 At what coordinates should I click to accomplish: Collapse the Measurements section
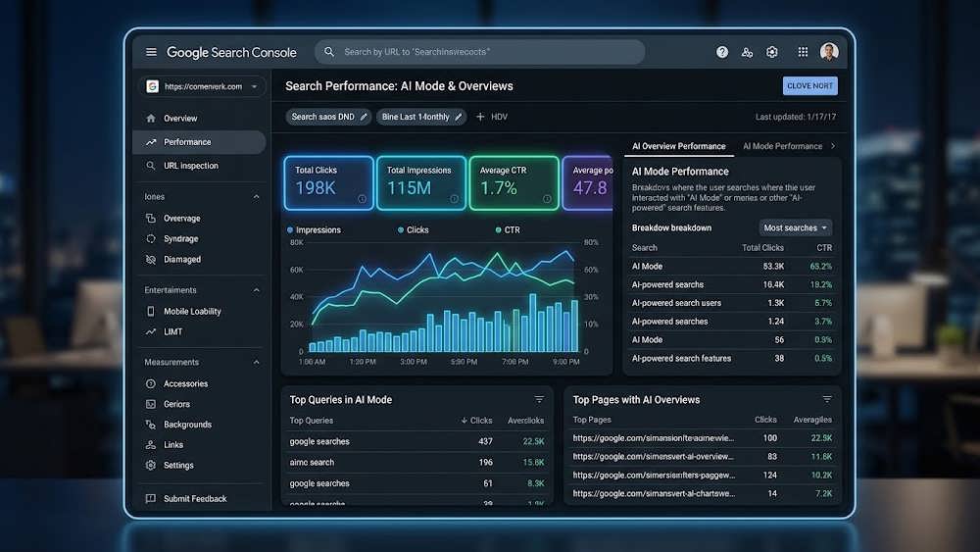[x=256, y=362]
